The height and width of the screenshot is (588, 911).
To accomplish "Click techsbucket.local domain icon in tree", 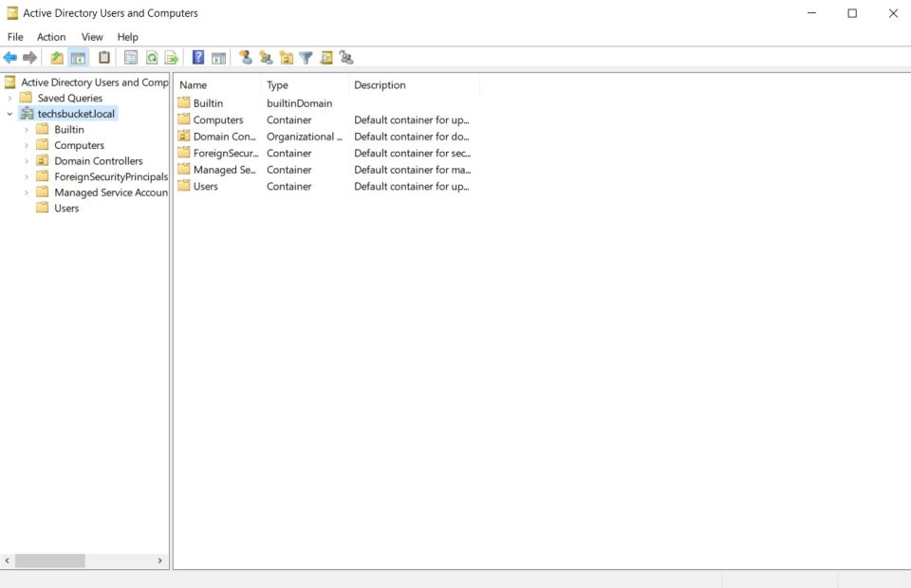I will [27, 114].
